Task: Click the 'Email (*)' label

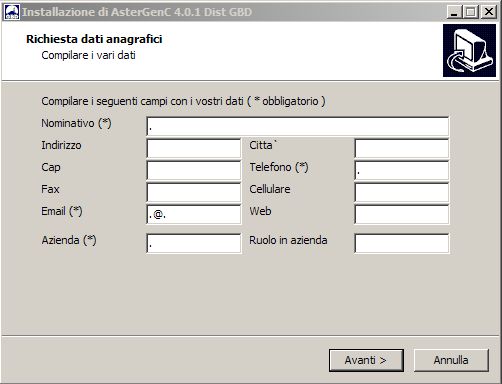Action: (x=62, y=211)
